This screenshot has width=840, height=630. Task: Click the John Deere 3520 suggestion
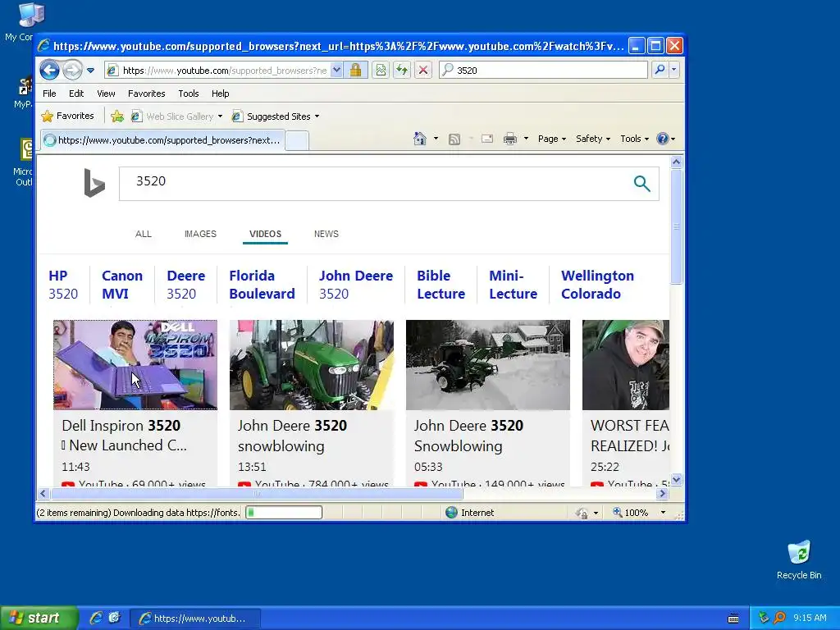(356, 285)
